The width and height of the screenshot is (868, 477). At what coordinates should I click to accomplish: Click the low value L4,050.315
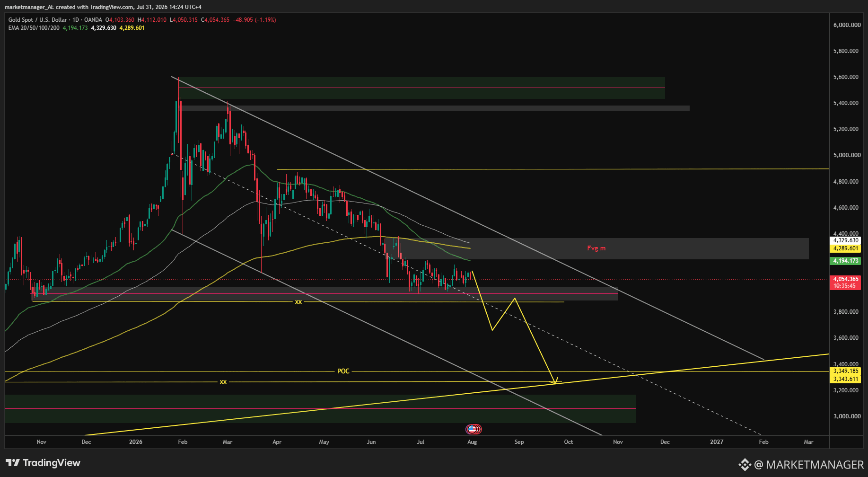pyautogui.click(x=184, y=20)
